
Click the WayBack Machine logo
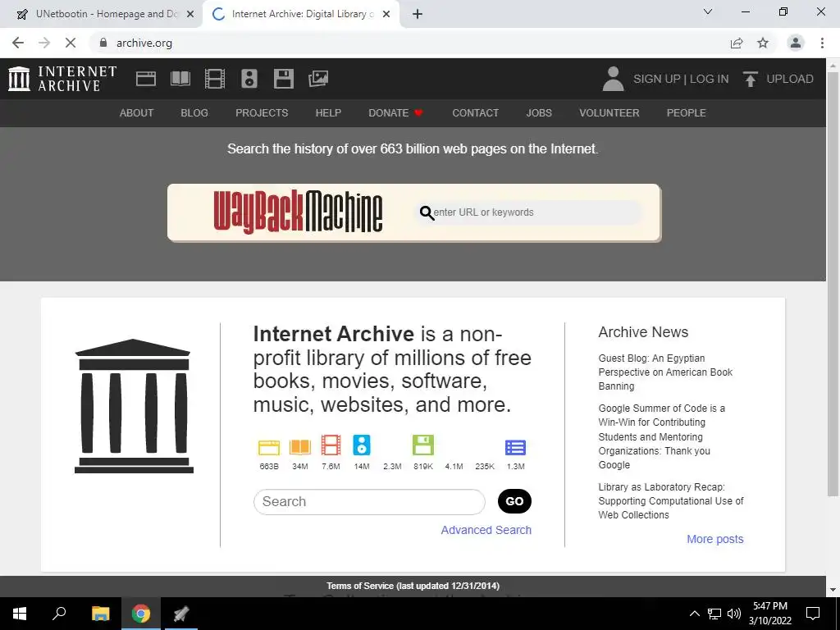tap(298, 212)
